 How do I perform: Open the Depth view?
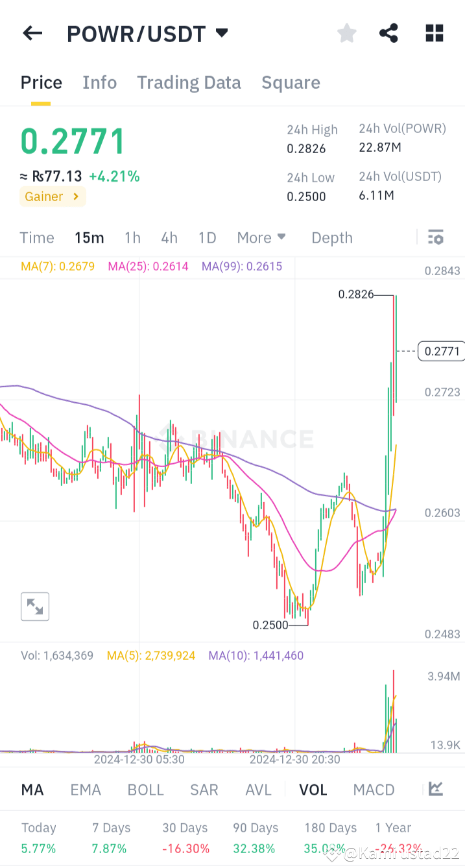click(x=331, y=237)
